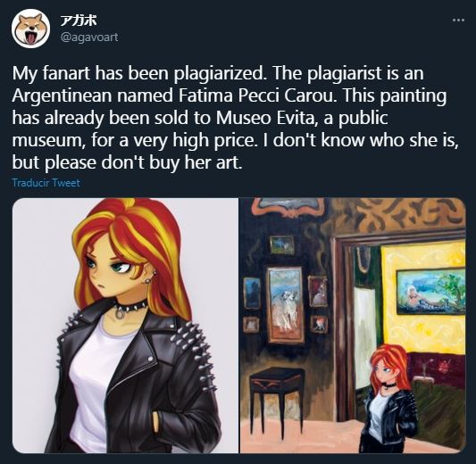Click the Shiba dog profile avatar
Viewport: 476px width, 464px height.
tap(30, 29)
